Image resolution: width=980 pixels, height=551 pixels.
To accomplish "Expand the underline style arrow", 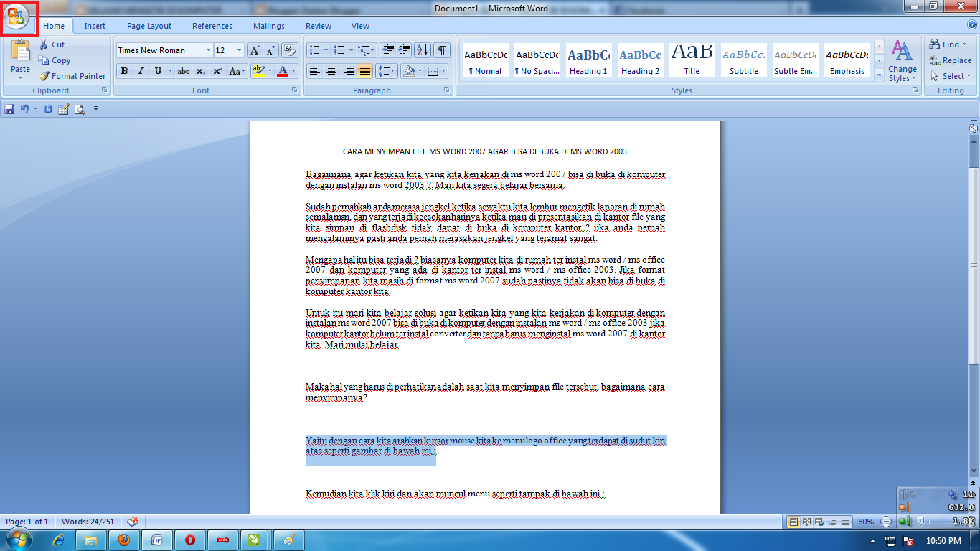I will pyautogui.click(x=169, y=71).
